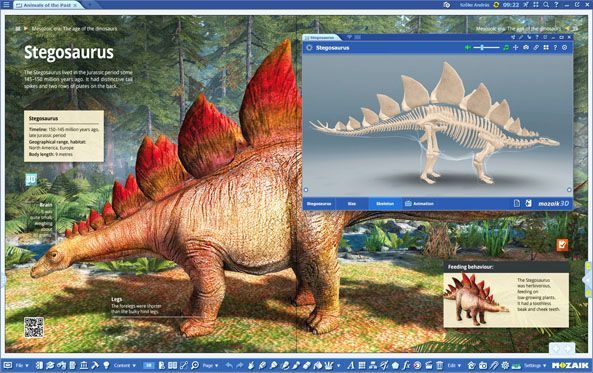
Task: Select the Skeleton tab in 3D viewer
Action: (385, 204)
